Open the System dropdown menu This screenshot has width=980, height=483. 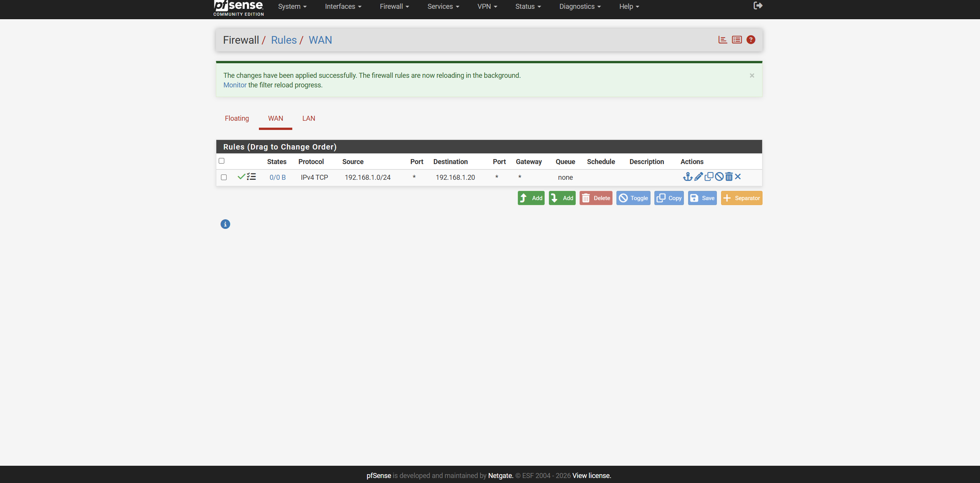pos(292,7)
